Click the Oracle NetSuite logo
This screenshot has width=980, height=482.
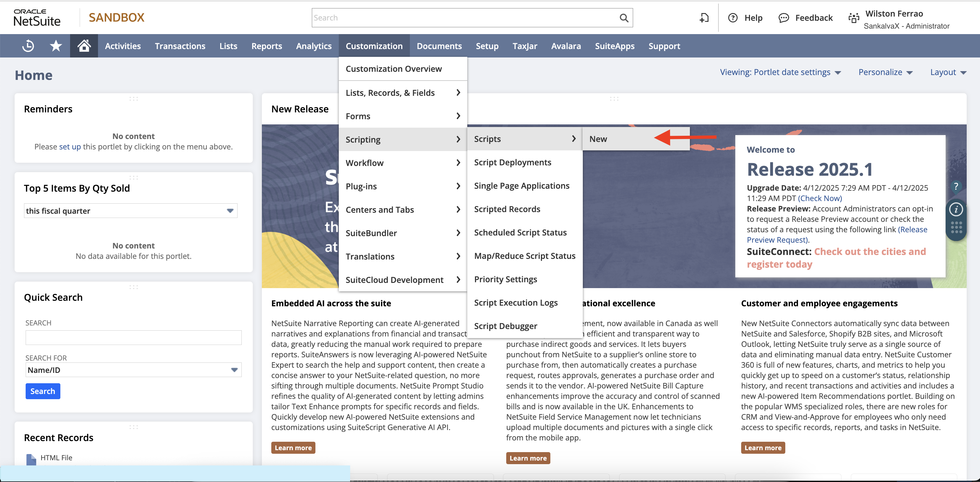click(x=37, y=18)
